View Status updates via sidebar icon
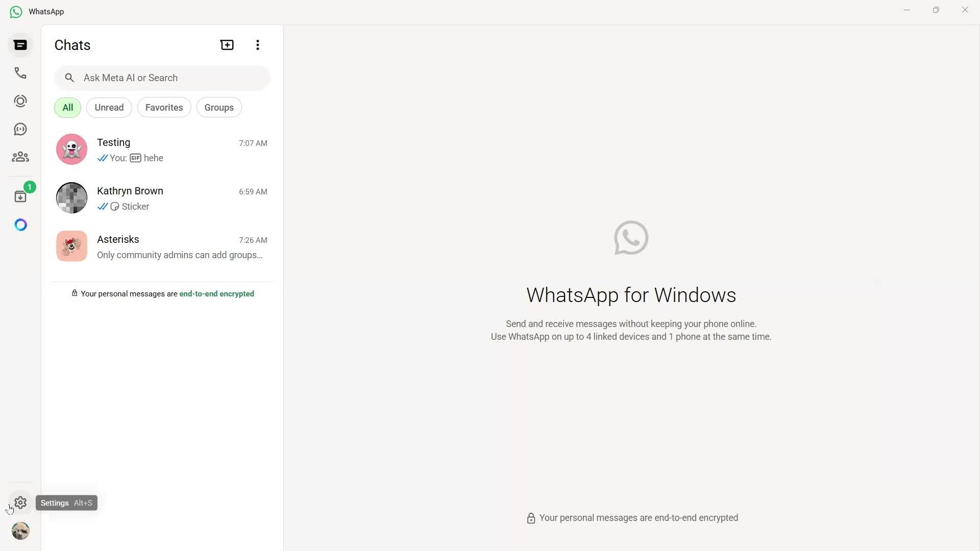The image size is (980, 551). (20, 101)
